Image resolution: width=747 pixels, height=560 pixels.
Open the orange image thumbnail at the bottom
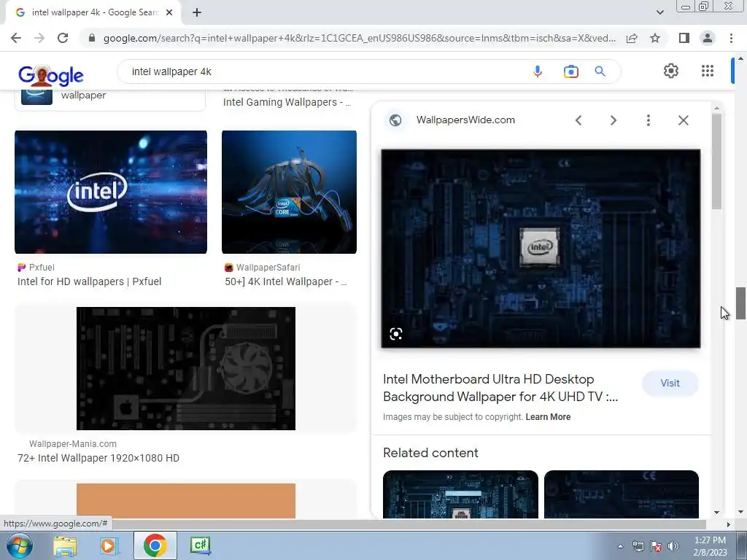click(186, 501)
